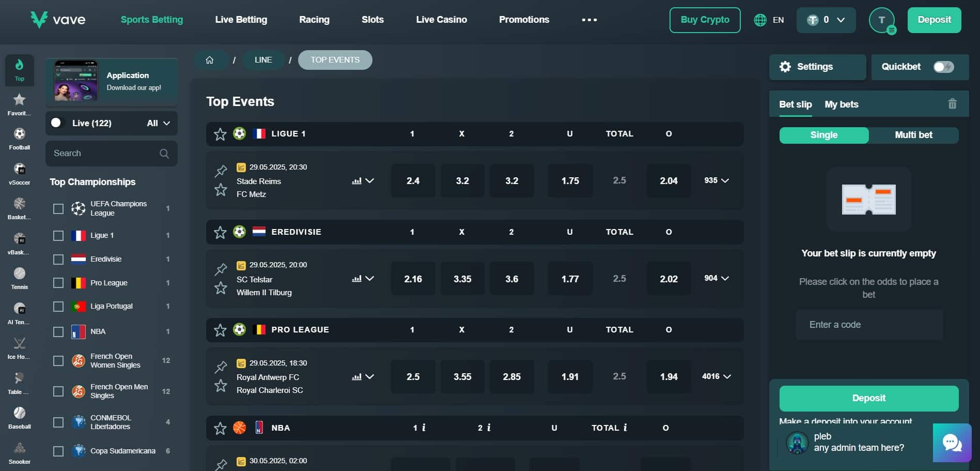Viewport: 980px width, 471px height.
Task: Open the currency balance dropdown
Action: click(826, 20)
